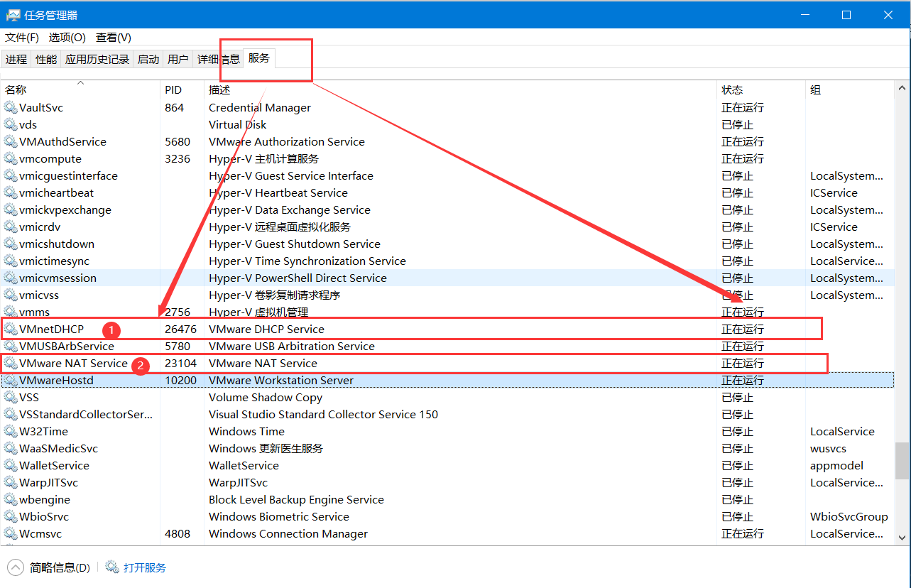Screen dimensions: 911x588
Task: Select the vmicvss gear icon
Action: point(10,295)
